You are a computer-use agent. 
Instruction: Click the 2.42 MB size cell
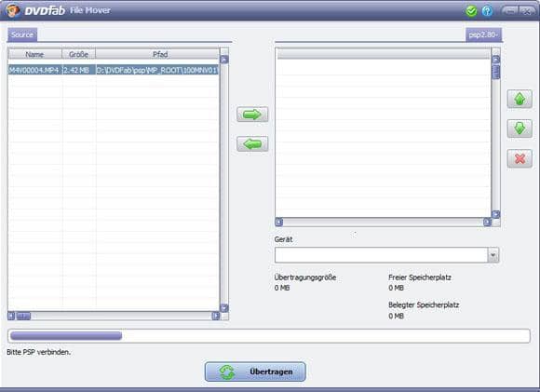coord(79,70)
